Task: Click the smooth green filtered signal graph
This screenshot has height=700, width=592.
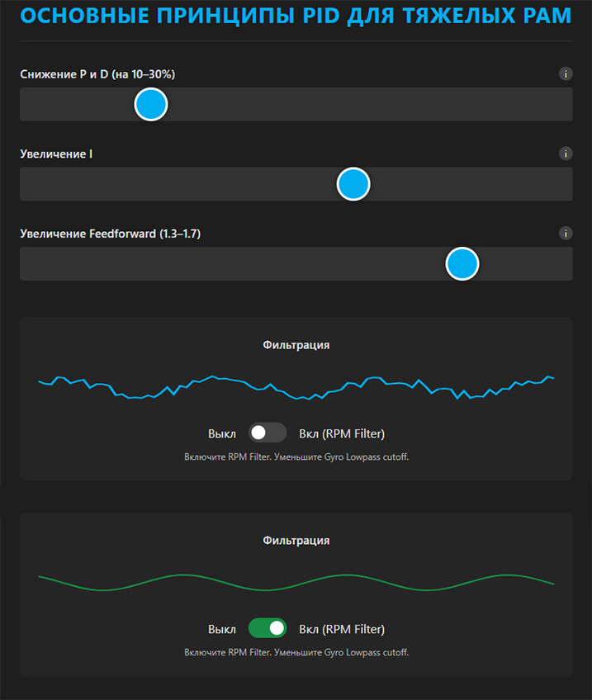Action: 296,582
